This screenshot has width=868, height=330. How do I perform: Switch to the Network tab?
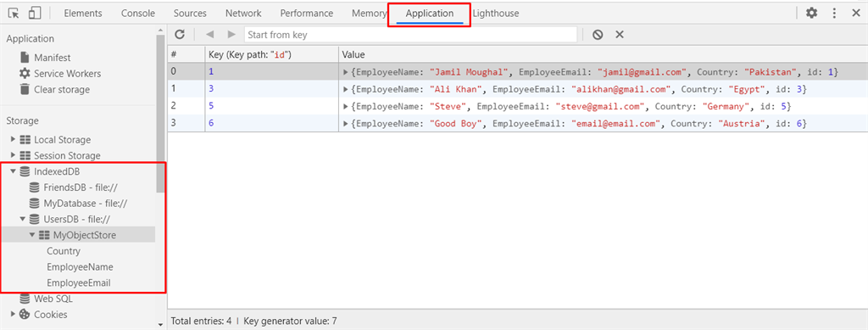[243, 14]
